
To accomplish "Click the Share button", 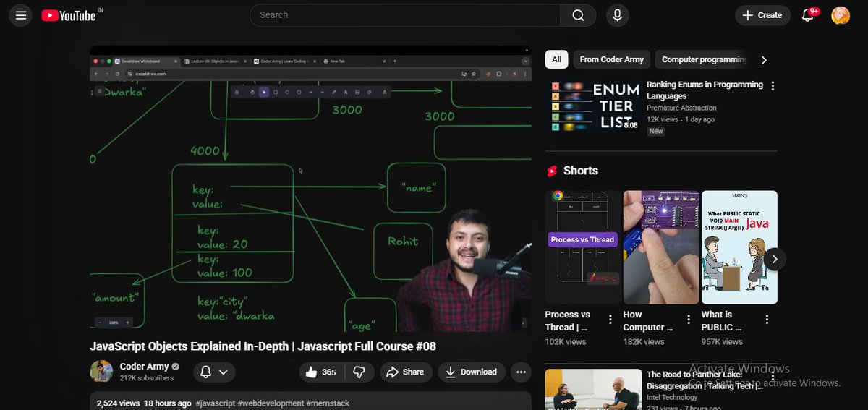I will tap(406, 372).
